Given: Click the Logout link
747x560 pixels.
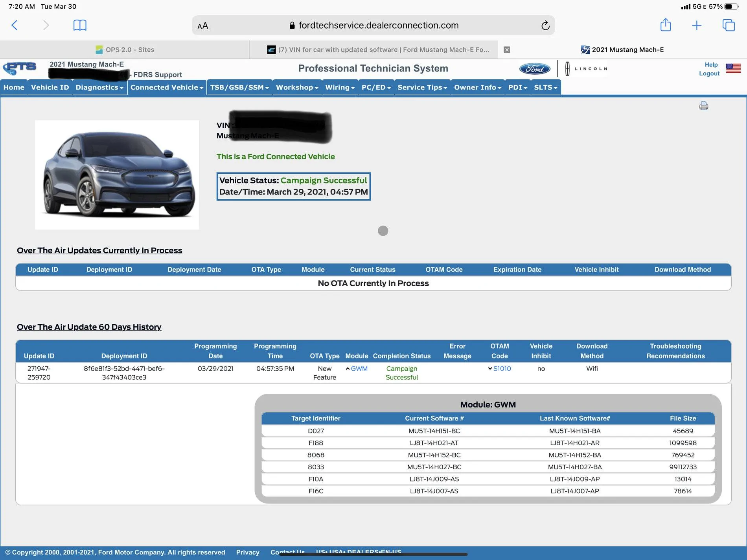Looking at the screenshot, I should click(709, 73).
